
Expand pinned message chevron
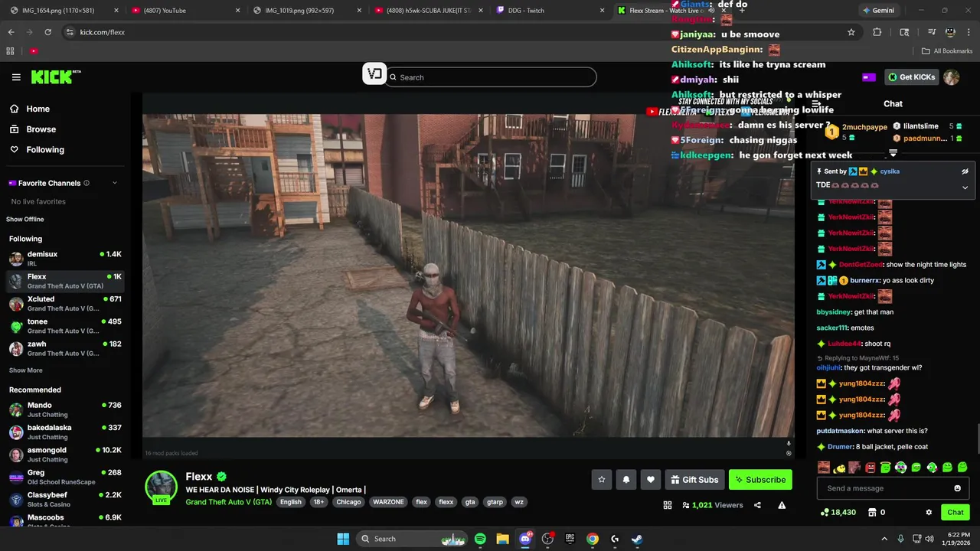965,187
